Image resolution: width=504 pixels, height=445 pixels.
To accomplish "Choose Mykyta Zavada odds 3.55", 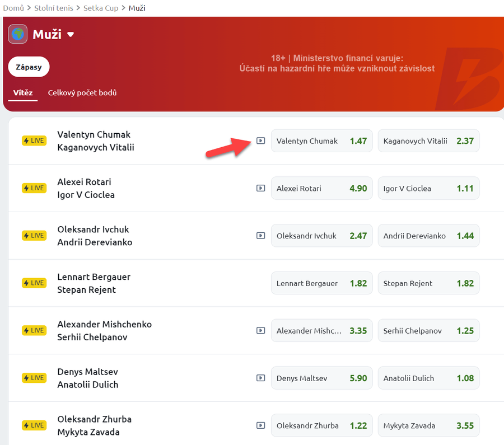I will click(x=428, y=425).
